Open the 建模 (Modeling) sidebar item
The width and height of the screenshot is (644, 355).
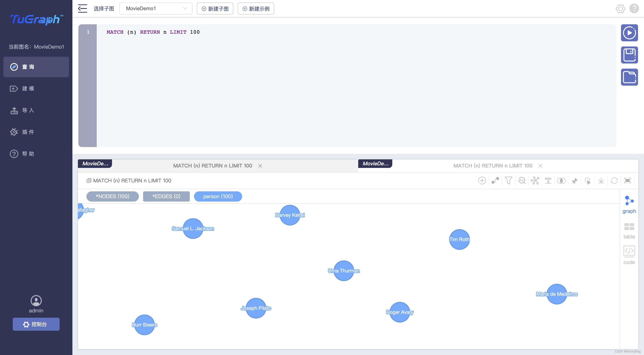tap(36, 89)
